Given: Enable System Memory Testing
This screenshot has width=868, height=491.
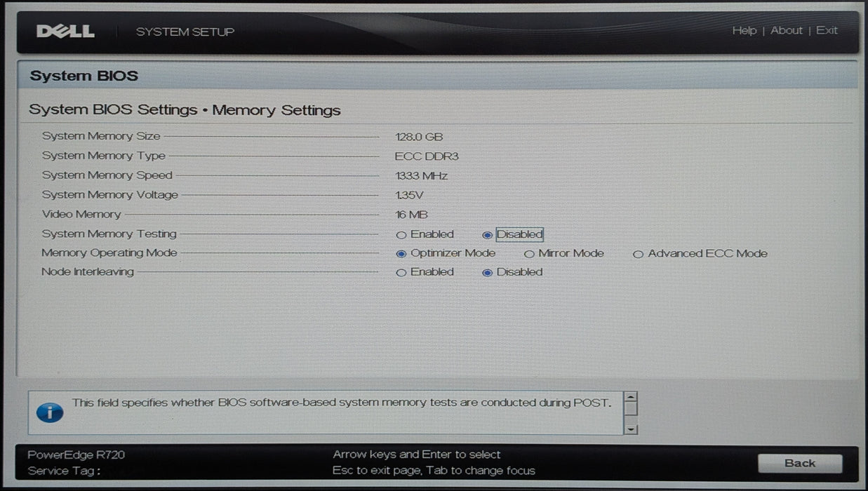Looking at the screenshot, I should click(401, 235).
